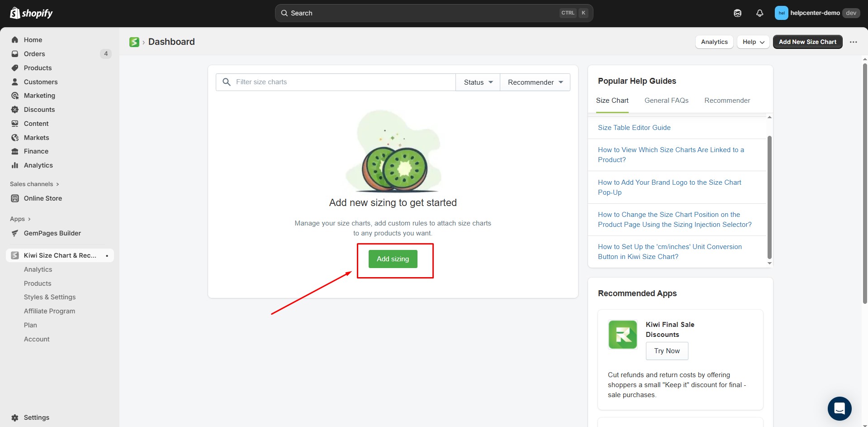868x427 pixels.
Task: Click the Settings gear icon
Action: tap(15, 417)
